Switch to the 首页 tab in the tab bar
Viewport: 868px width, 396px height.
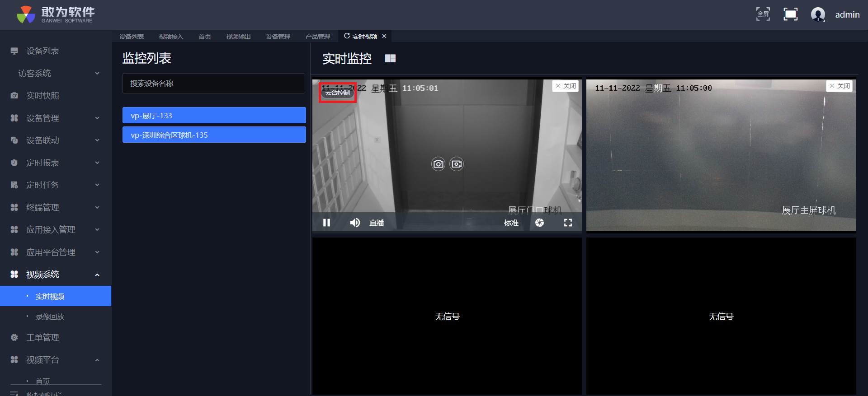pyautogui.click(x=205, y=37)
